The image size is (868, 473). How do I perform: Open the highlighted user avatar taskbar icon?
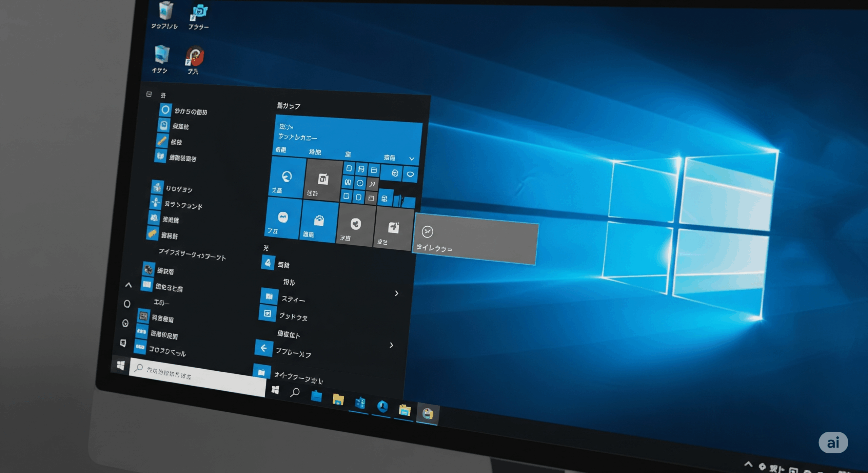coord(428,414)
